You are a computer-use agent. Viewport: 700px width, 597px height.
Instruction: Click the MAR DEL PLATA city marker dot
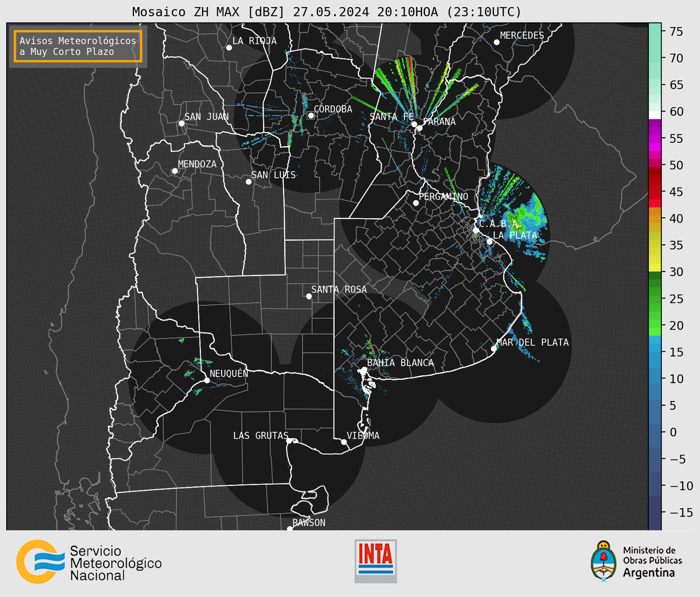coord(494,349)
